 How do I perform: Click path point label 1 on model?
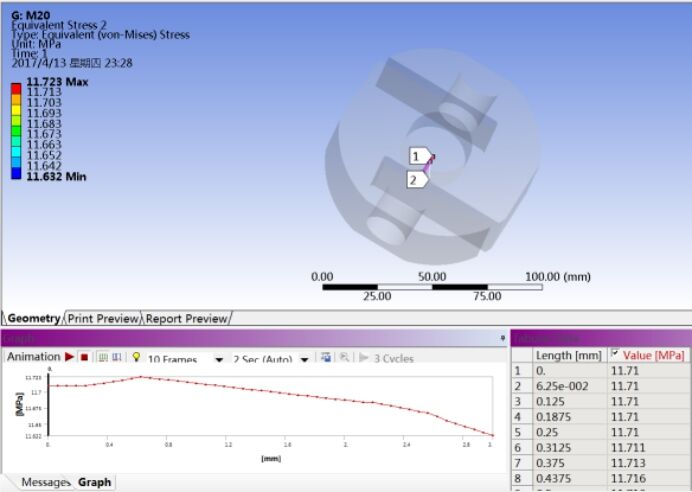(x=418, y=156)
